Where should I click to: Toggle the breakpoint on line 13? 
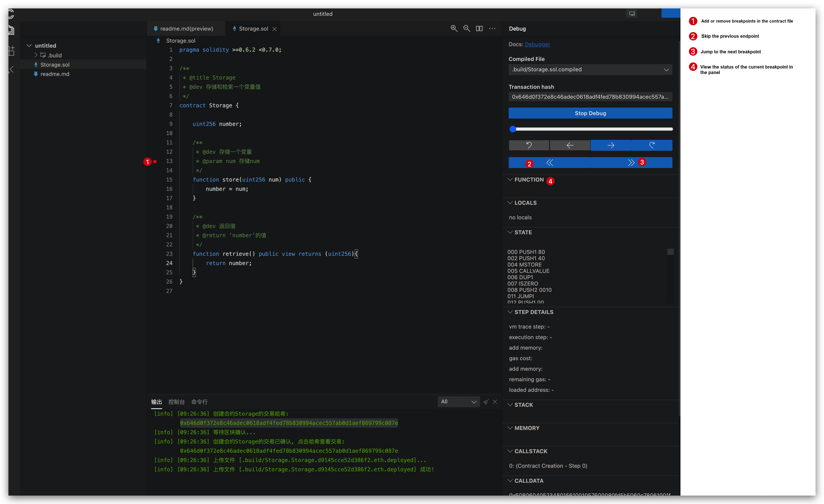(155, 161)
